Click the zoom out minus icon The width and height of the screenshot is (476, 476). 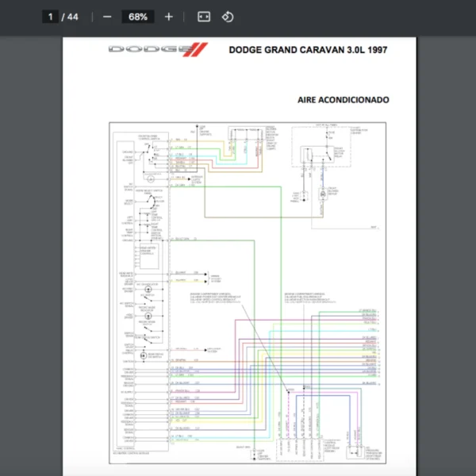coord(107,17)
